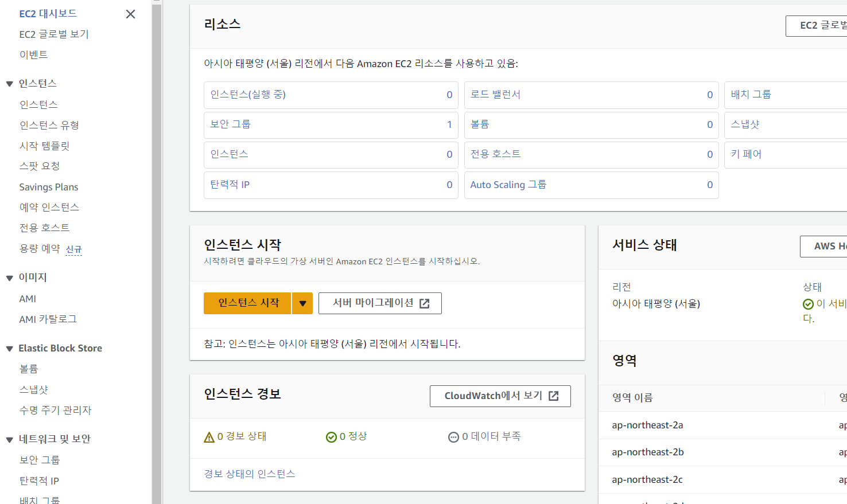Click the 배치 그룹 resource card
The width and height of the screenshot is (847, 504).
click(x=786, y=95)
